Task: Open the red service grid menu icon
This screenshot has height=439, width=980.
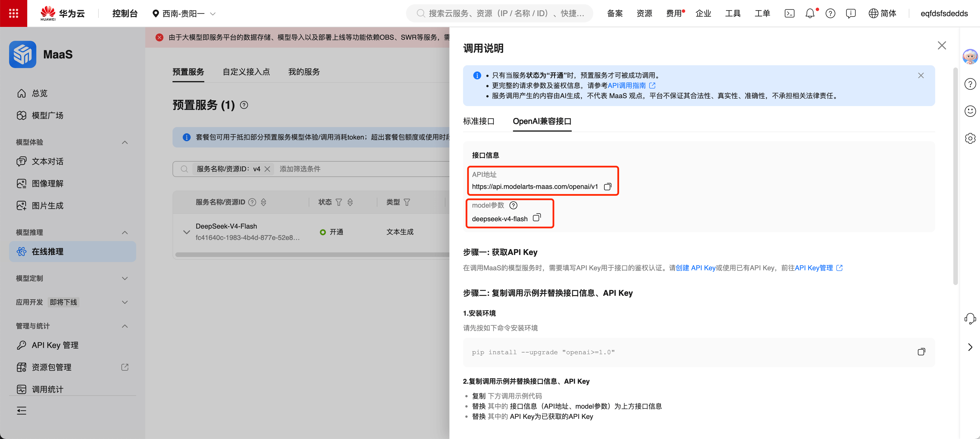Action: coord(14,13)
